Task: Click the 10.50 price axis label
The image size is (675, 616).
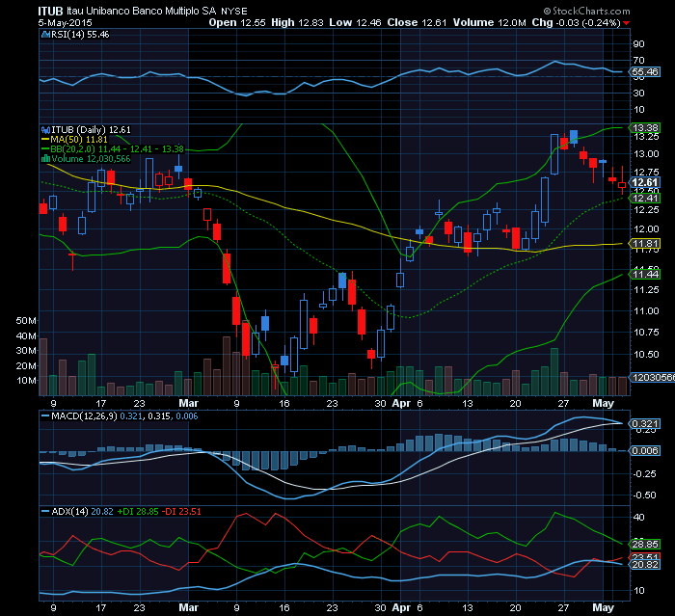Action: [646, 355]
